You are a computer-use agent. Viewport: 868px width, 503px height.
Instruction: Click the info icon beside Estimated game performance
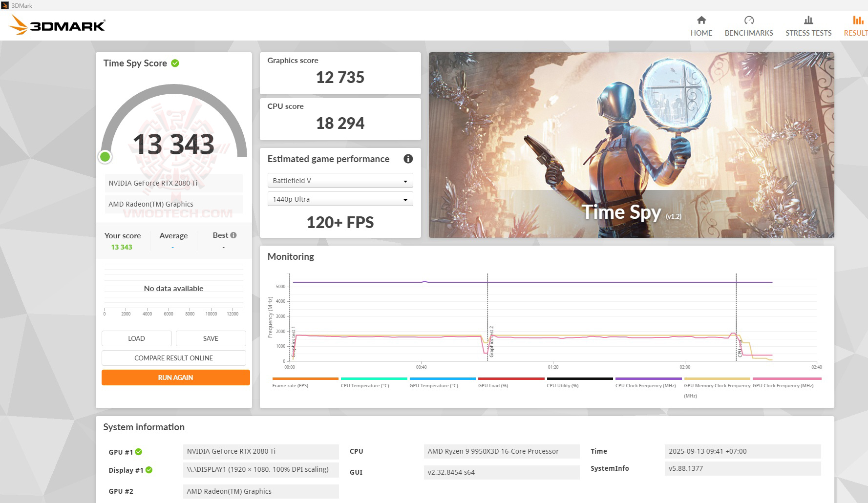408,159
